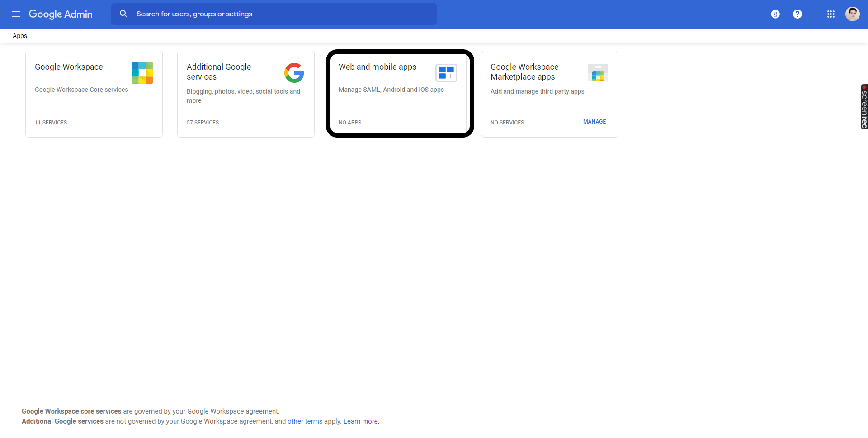Open the main hamburger menu
The height and width of the screenshot is (438, 868).
(x=16, y=14)
